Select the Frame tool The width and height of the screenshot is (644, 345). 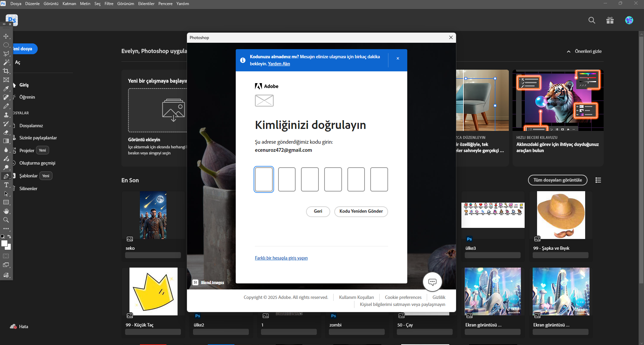coord(6,80)
